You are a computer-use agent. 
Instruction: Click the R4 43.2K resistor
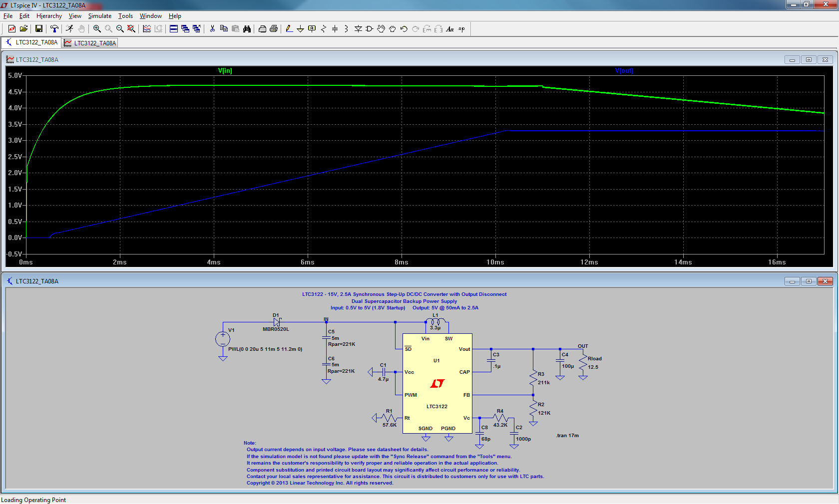tap(500, 418)
